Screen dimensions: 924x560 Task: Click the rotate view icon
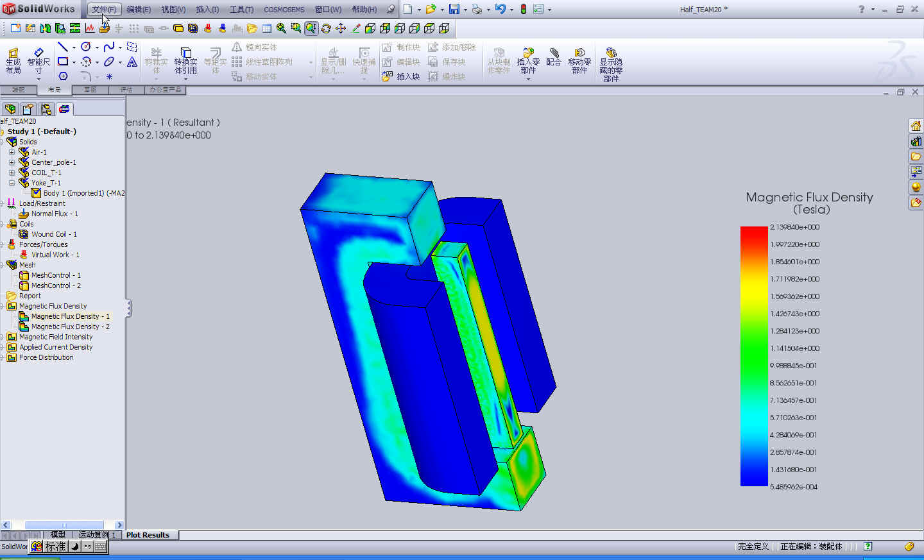coord(326,28)
